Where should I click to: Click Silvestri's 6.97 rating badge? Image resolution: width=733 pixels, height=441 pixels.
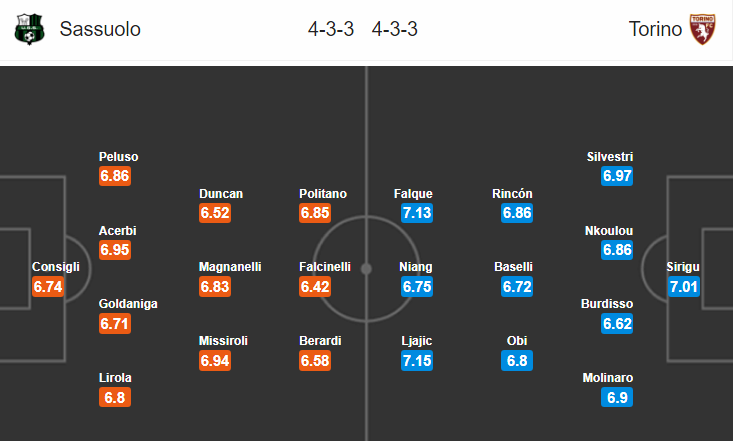pos(617,176)
